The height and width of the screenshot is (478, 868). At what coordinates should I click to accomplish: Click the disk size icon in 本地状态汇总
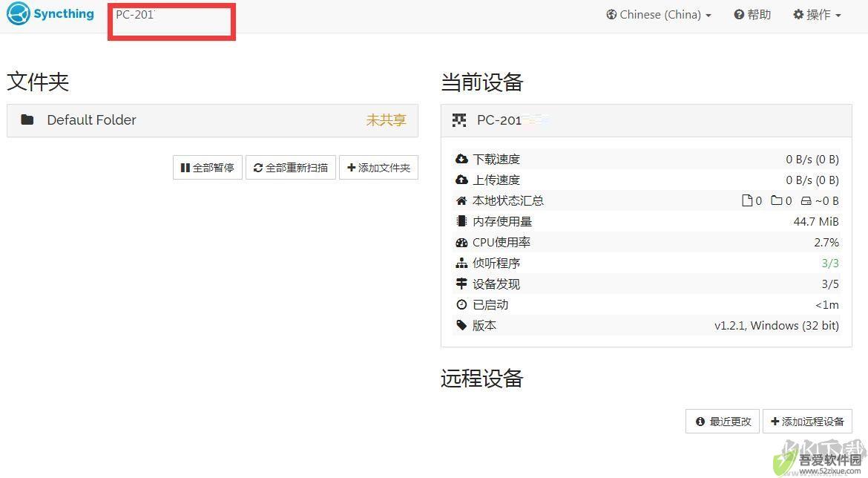point(806,201)
